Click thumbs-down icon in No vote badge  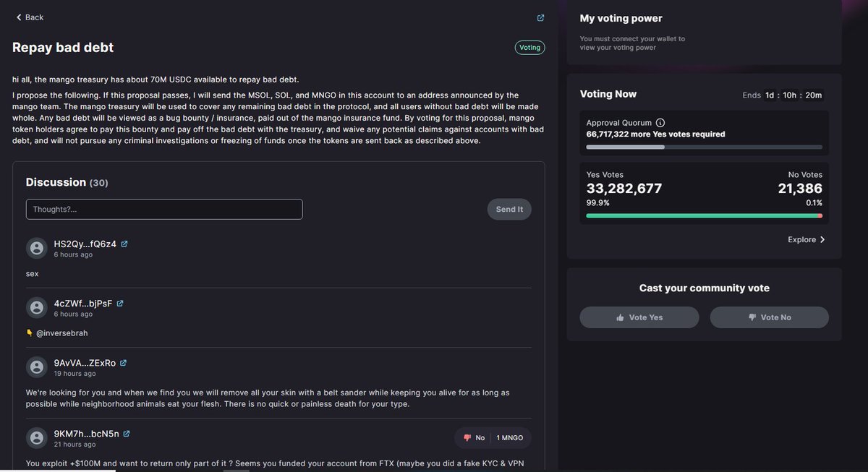(467, 438)
